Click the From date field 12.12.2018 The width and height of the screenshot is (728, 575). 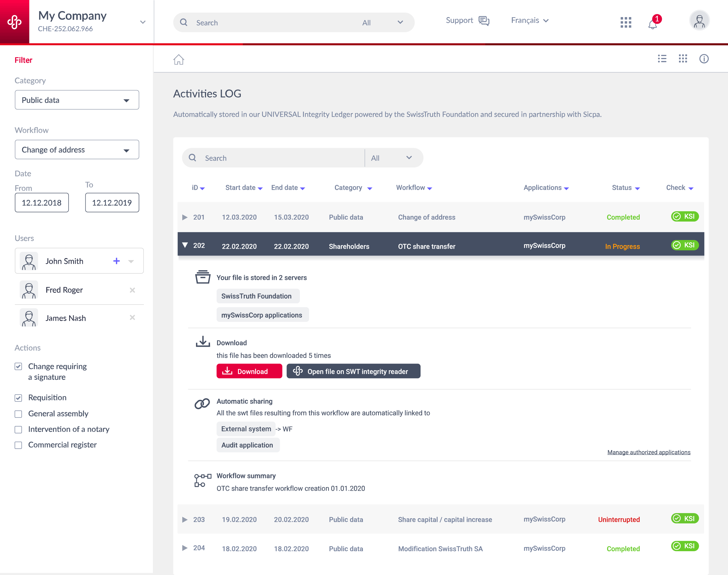42,202
